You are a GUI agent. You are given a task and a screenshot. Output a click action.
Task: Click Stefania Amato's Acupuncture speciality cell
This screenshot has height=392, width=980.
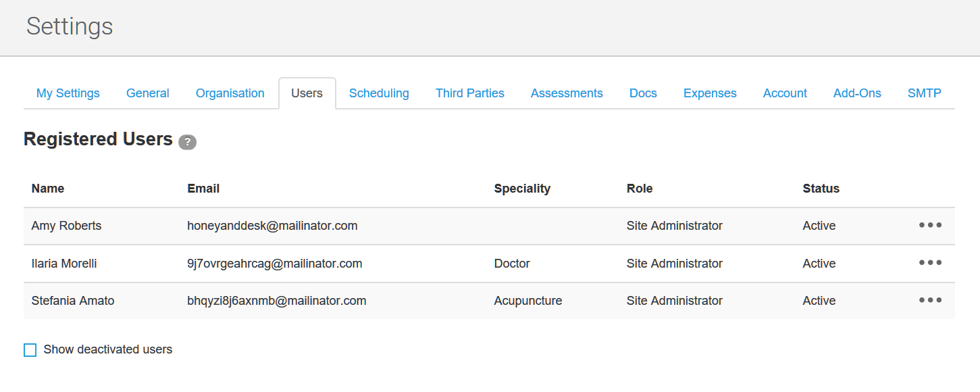click(527, 301)
